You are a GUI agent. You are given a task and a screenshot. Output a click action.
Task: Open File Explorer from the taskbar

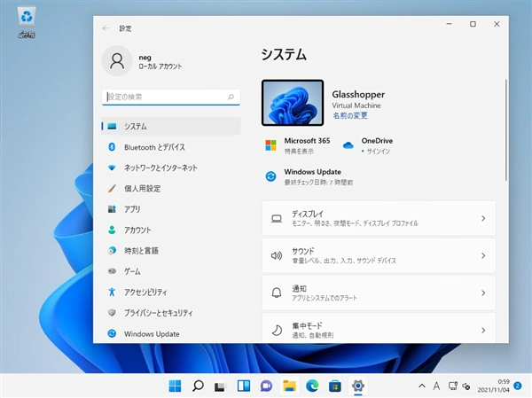click(289, 386)
